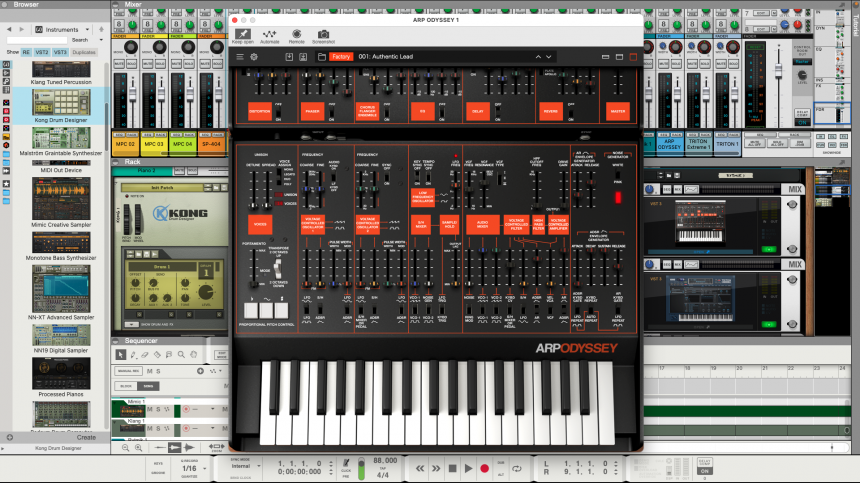Select Klang Tuned Percussion in Browser
Image resolution: width=860 pixels, height=483 pixels.
click(61, 73)
